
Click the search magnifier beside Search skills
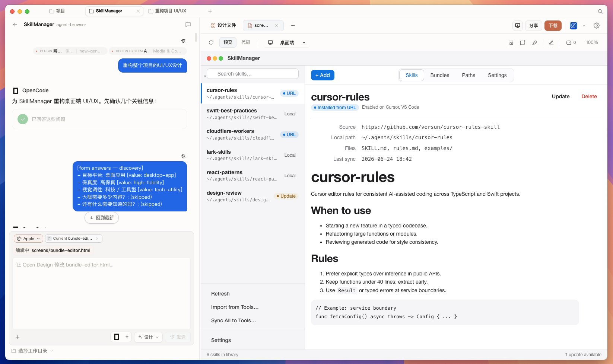[x=205, y=76]
